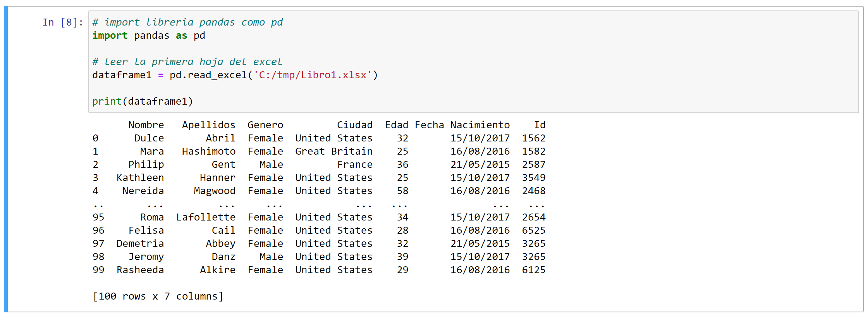Click the surname Magwood
Screen dimensions: 868x317
[x=215, y=191]
